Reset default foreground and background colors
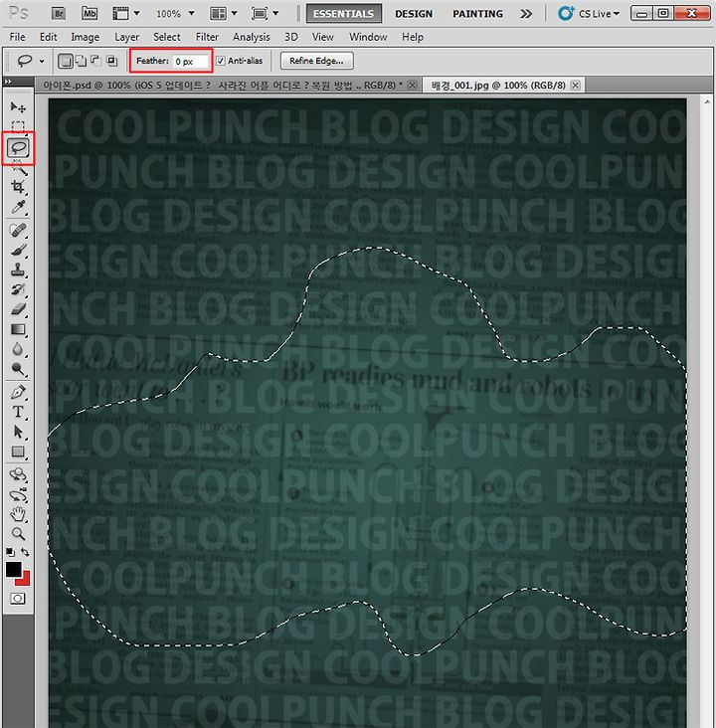This screenshot has width=716, height=728. tap(10, 552)
